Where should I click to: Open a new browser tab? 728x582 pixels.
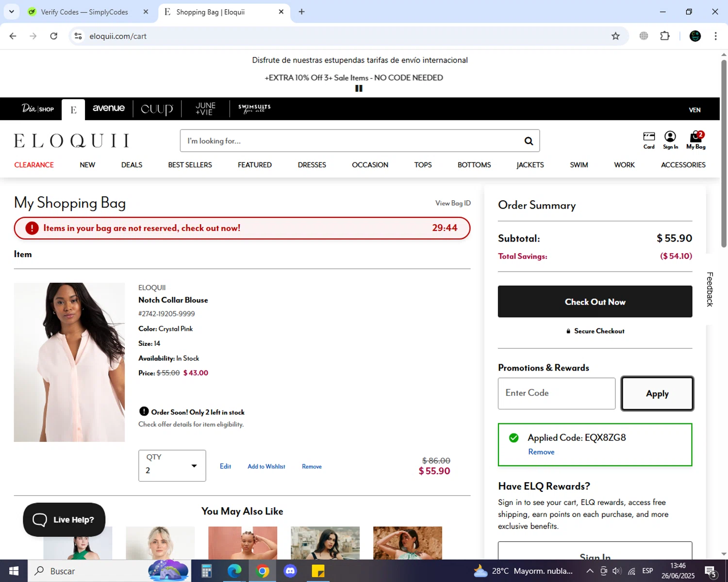click(301, 12)
